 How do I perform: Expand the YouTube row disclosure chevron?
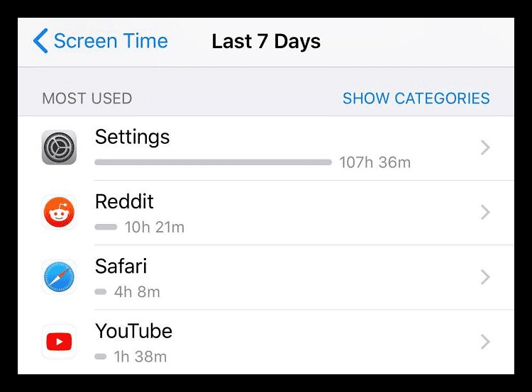coord(485,342)
